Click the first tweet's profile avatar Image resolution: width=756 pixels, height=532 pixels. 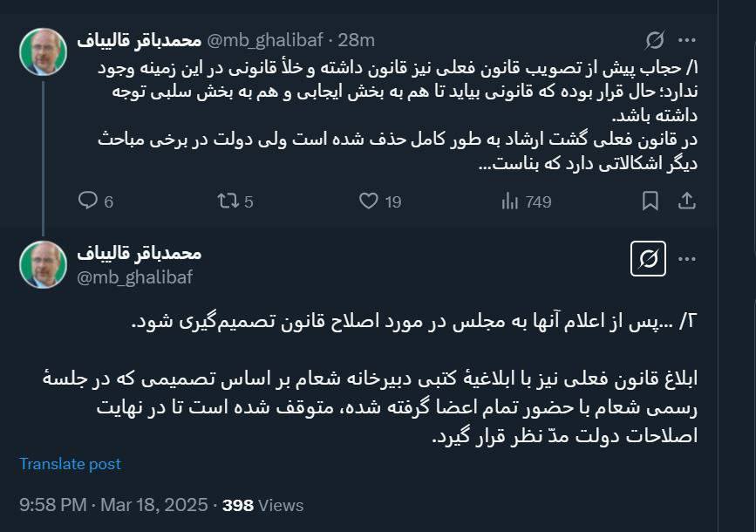(43, 51)
